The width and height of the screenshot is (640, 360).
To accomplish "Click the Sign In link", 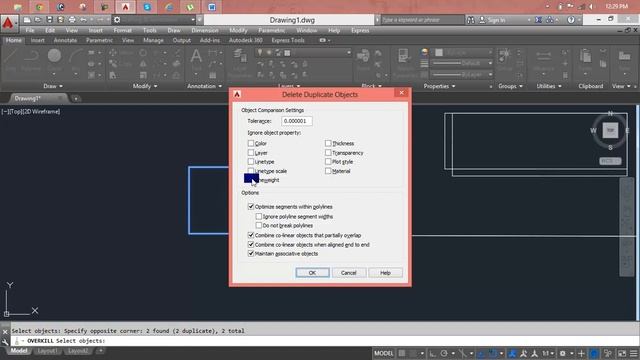I will click(496, 20).
